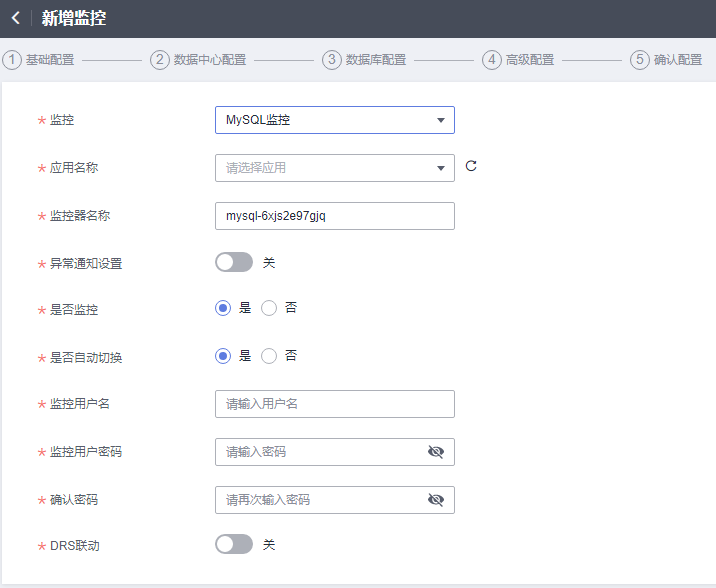This screenshot has height=588, width=716.
Task: Expand the 请选择应用 dropdown
Action: 335,168
